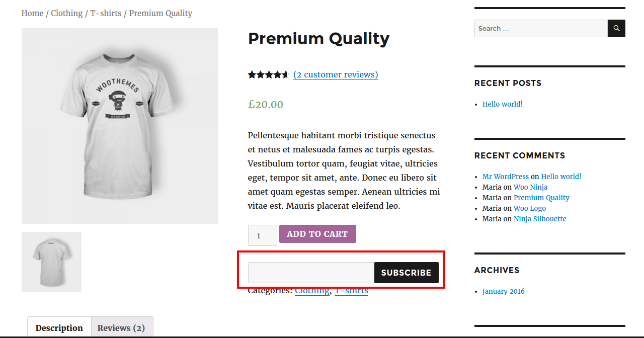Open T-shirts breadcrumb link

[106, 13]
